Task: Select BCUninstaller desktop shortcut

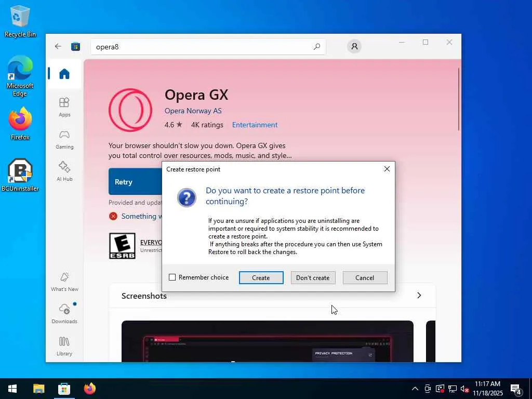Action: point(20,175)
